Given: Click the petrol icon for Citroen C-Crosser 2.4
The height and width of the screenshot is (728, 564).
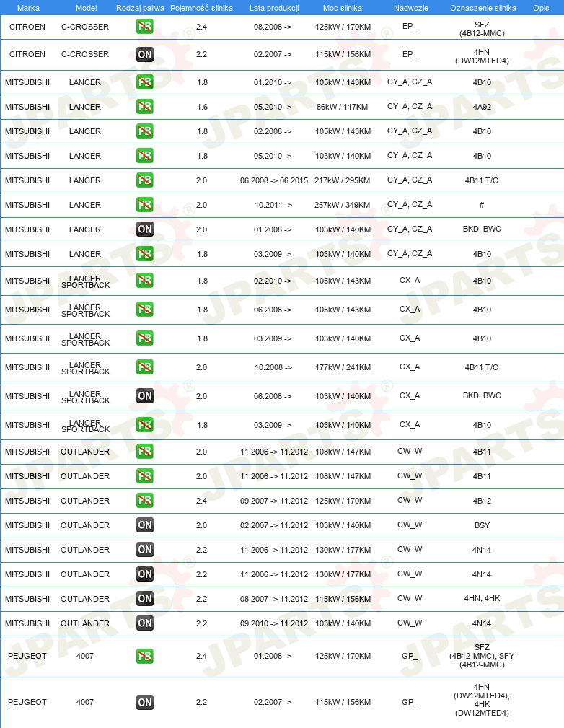Looking at the screenshot, I should 145,27.
